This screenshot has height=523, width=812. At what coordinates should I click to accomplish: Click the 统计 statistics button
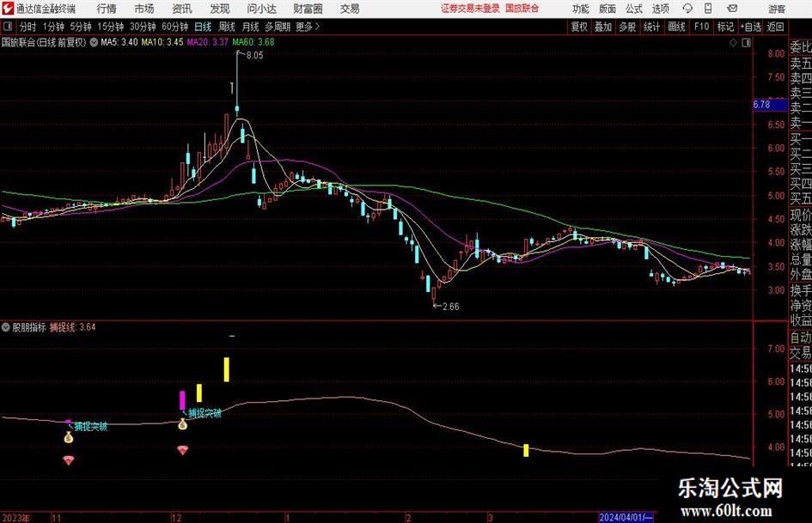point(651,27)
